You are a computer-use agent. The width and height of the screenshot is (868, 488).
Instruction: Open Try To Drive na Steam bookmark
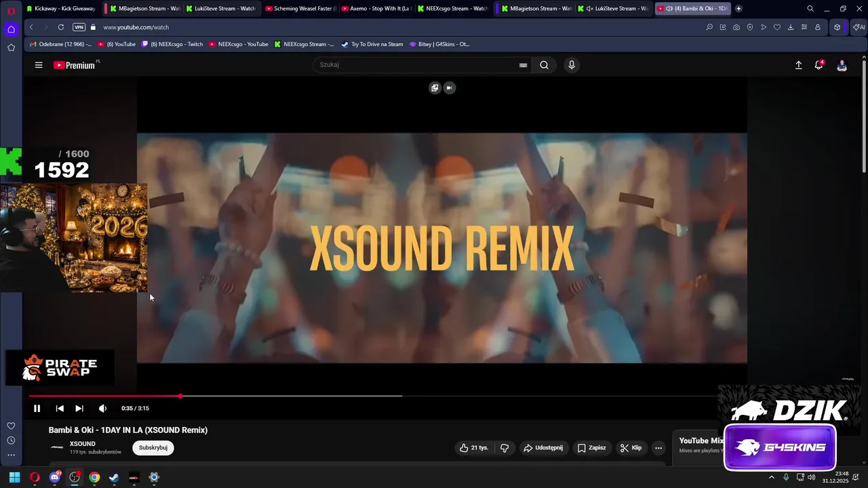click(372, 44)
